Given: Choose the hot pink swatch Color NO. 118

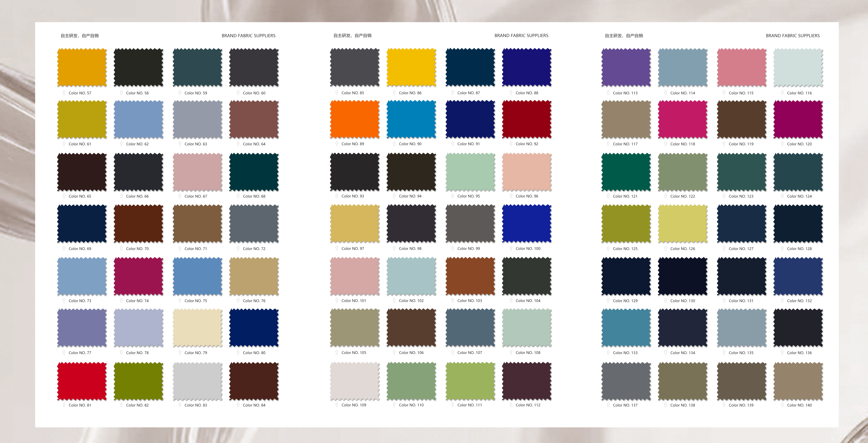Looking at the screenshot, I should [x=683, y=119].
